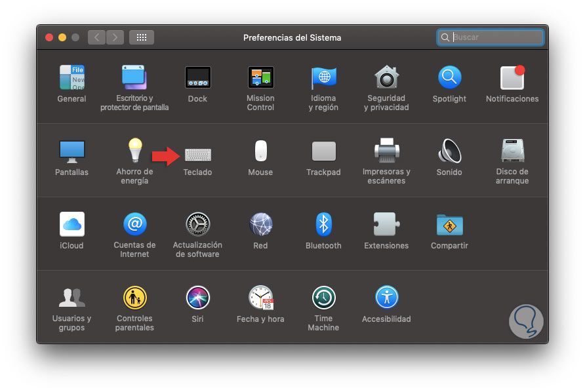Screen dimensions: 585x392
Task: Click the forward navigation arrow
Action: [x=115, y=37]
